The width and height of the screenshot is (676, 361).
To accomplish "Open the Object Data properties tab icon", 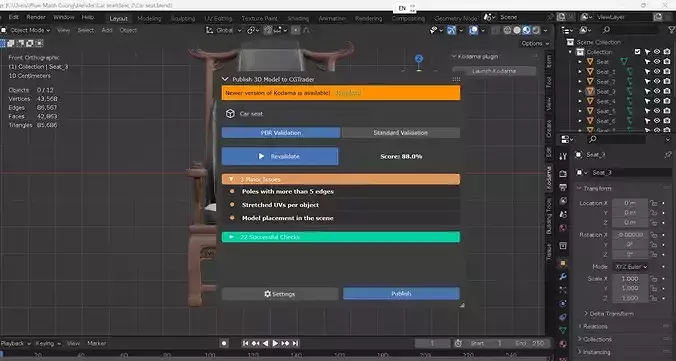I will coord(563,330).
